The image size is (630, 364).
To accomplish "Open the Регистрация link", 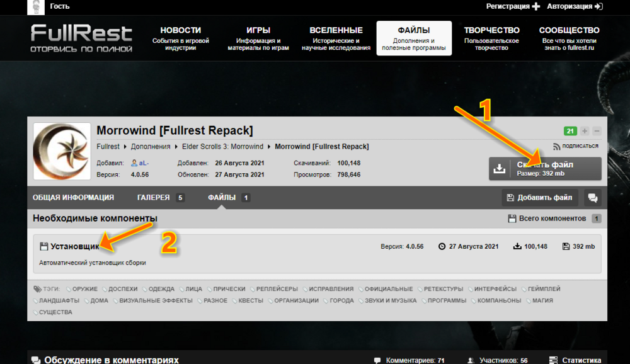I will (513, 6).
